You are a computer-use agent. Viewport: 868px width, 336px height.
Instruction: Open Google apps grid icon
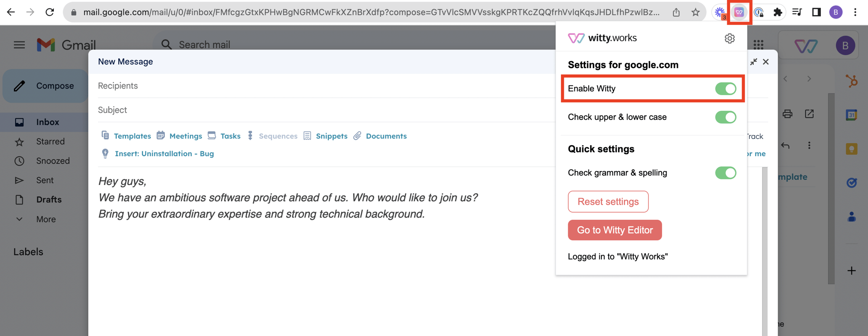coord(758,45)
